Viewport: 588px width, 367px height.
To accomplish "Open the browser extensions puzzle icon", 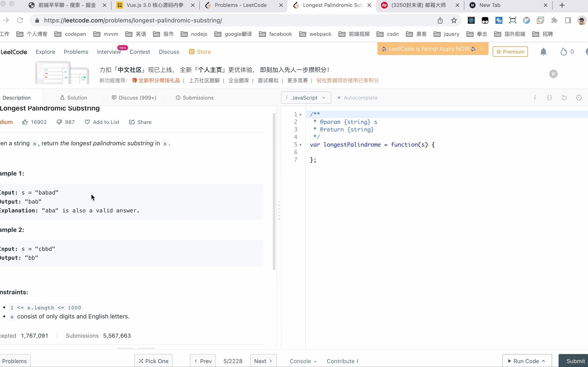I will (x=554, y=20).
